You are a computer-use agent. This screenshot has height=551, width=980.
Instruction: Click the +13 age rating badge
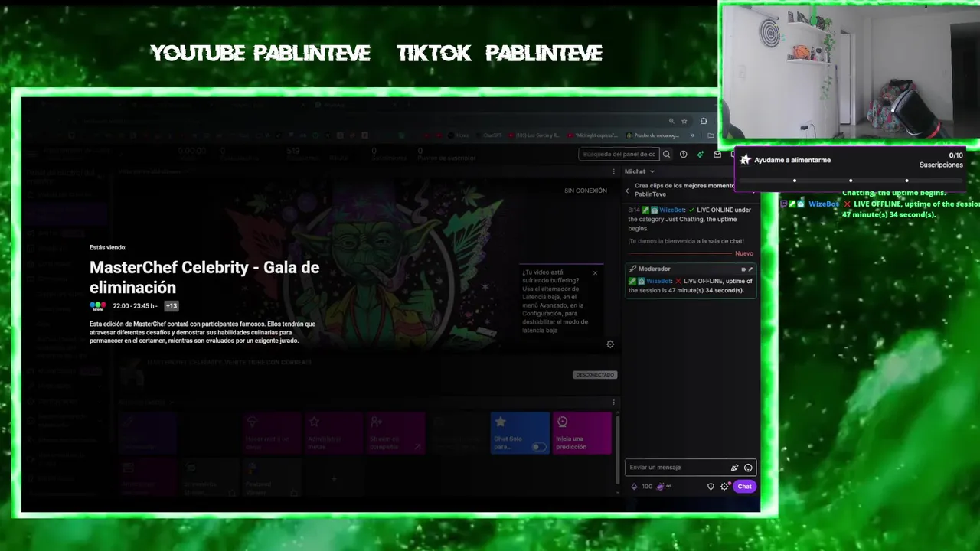(x=171, y=306)
